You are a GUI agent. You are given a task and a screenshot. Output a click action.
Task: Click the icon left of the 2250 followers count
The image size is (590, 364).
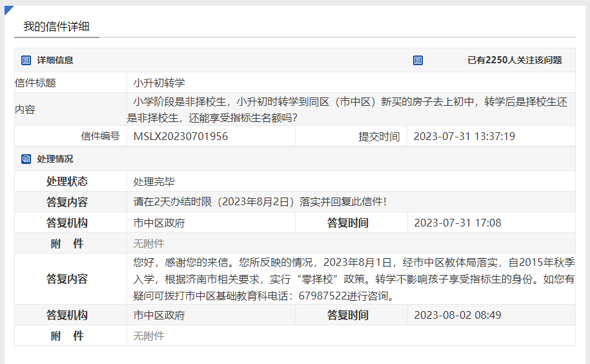[418, 60]
